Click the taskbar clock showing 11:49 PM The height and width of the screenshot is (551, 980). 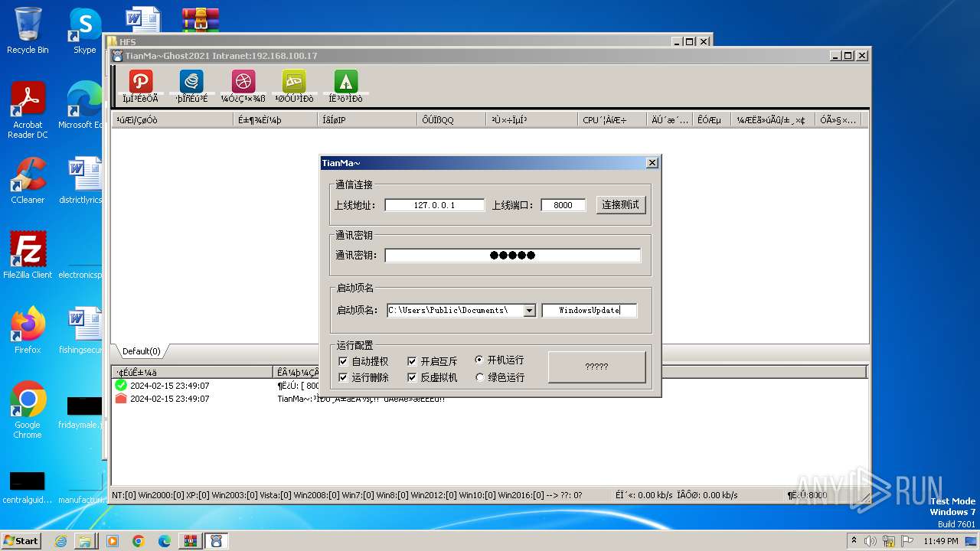click(941, 541)
